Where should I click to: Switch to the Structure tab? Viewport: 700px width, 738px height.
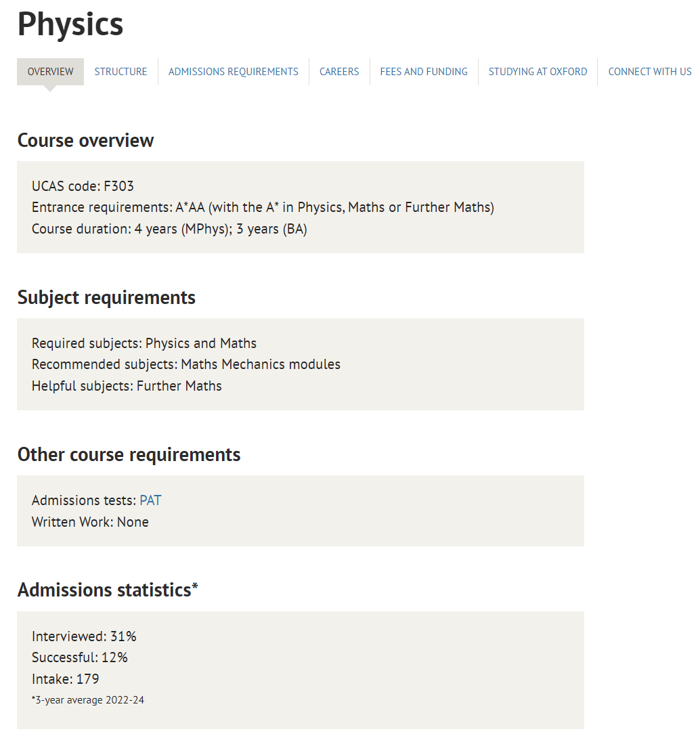click(x=121, y=72)
